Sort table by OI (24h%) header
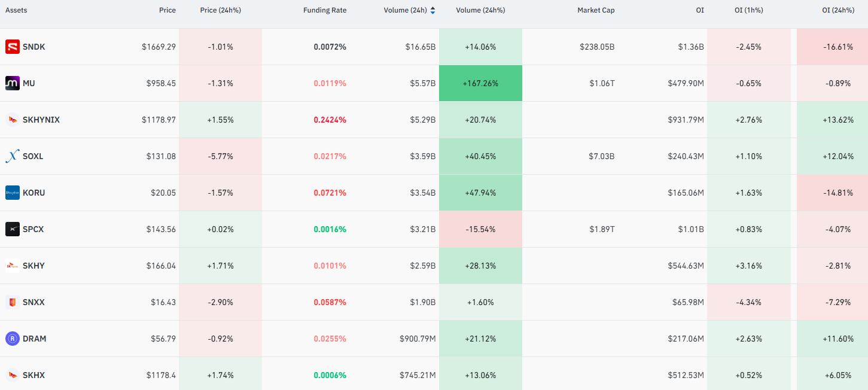This screenshot has height=390, width=868. click(838, 10)
